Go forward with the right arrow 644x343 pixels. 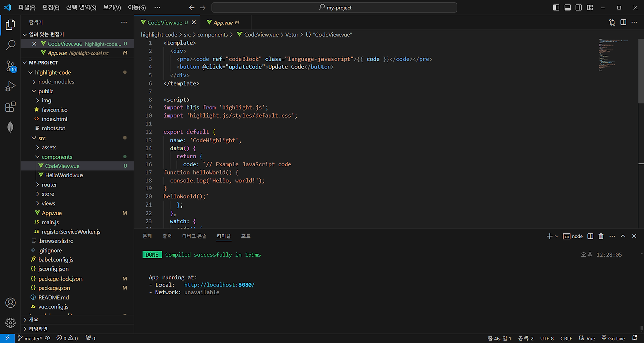(x=202, y=8)
